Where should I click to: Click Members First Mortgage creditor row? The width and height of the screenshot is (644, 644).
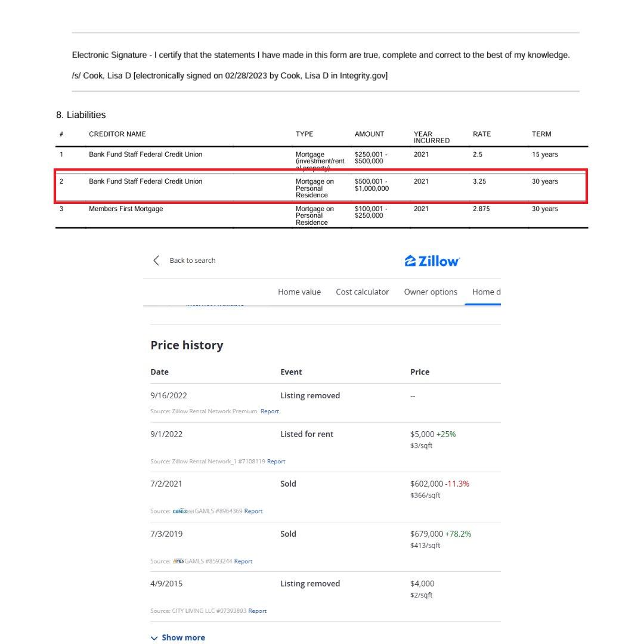[x=126, y=209]
